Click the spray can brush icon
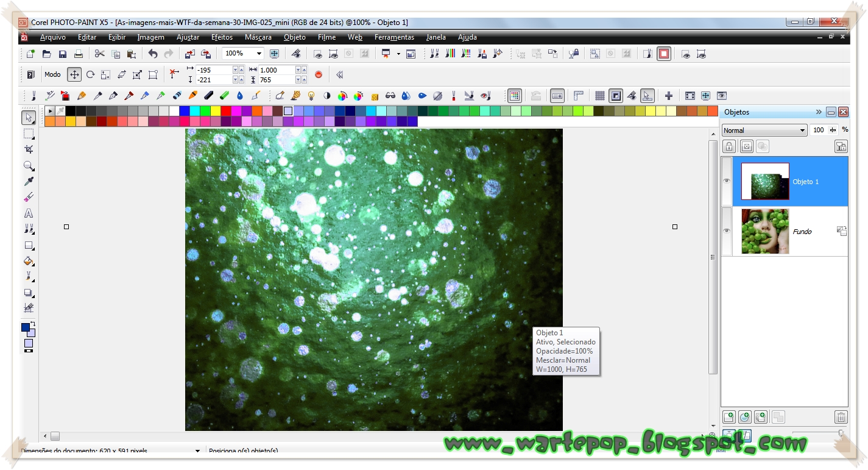Viewport: 868px width, 470px height. pos(65,96)
